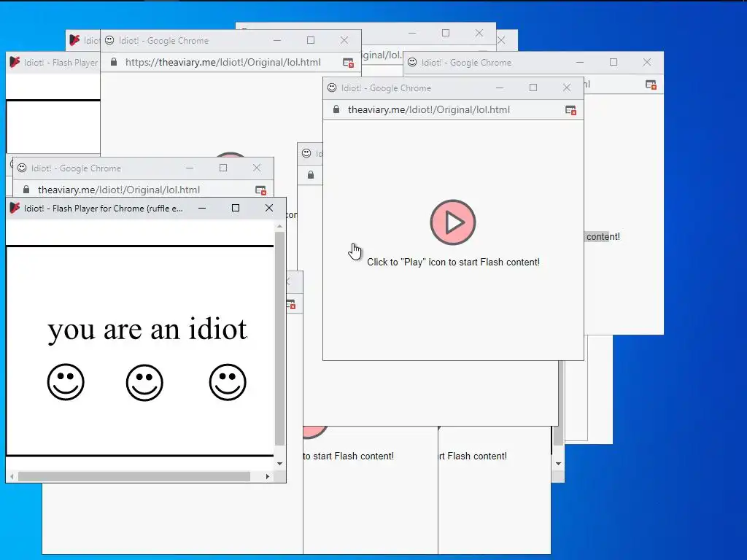This screenshot has height=560, width=747.
Task: Click Ruffle icon left of https:// Chrome window's favicon
Action: coord(75,41)
